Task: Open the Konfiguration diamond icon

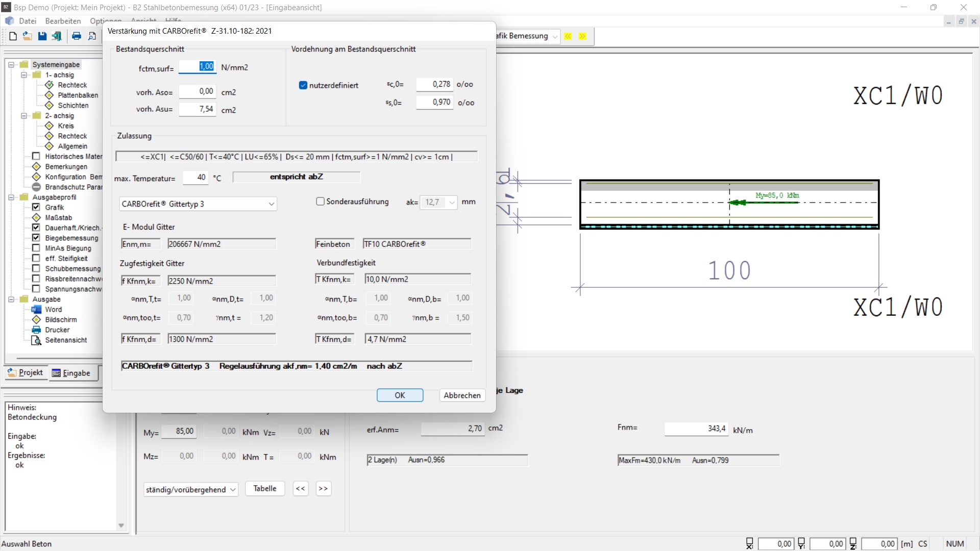Action: [x=36, y=177]
